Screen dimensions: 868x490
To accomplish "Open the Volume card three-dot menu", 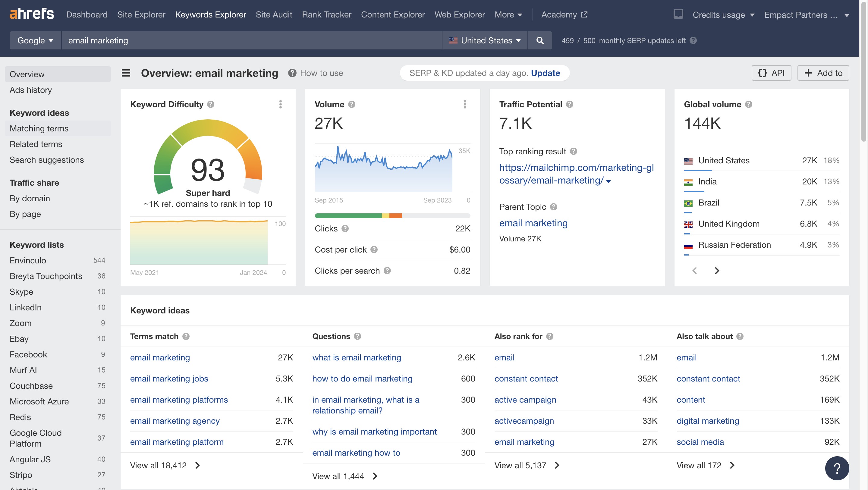I will click(465, 105).
